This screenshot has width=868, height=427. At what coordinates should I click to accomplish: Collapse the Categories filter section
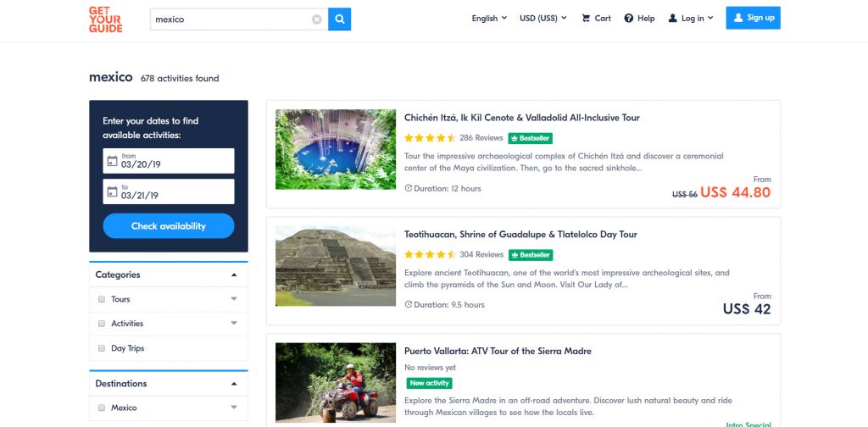click(x=234, y=275)
